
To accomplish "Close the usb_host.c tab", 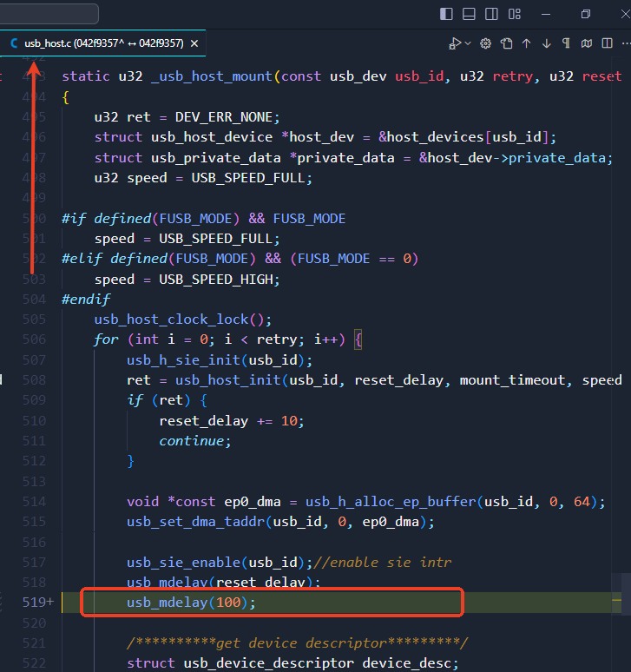I will [x=194, y=43].
